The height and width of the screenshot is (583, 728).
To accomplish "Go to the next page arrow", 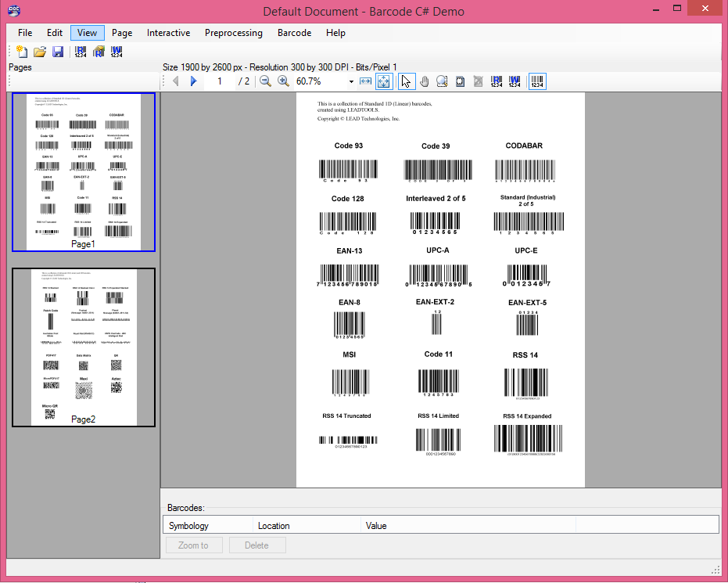I will pyautogui.click(x=194, y=81).
